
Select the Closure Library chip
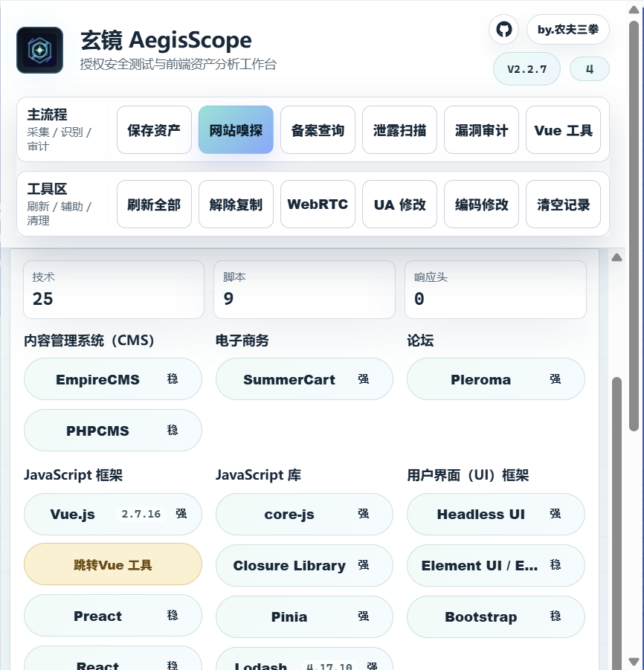(x=304, y=565)
